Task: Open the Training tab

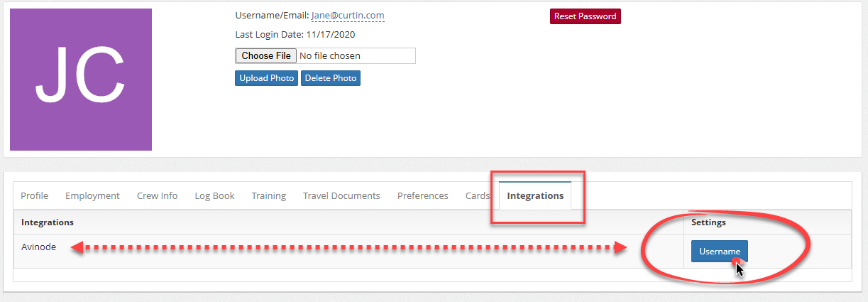Action: click(x=268, y=196)
